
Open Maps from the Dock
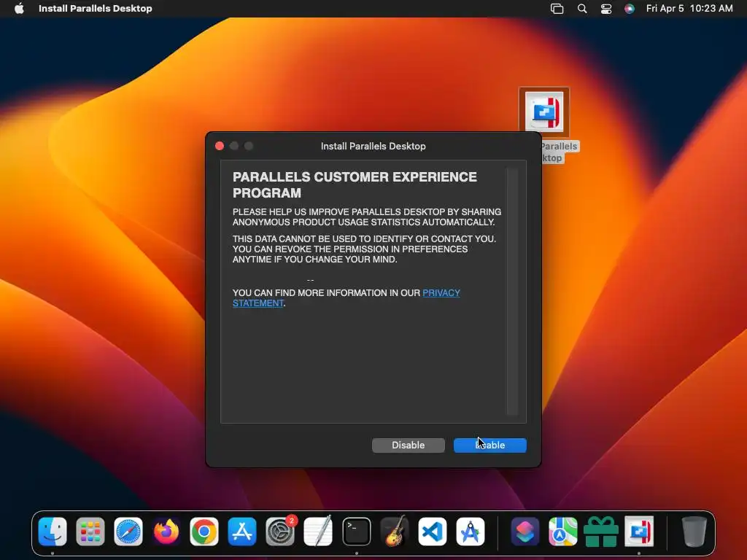tap(562, 532)
